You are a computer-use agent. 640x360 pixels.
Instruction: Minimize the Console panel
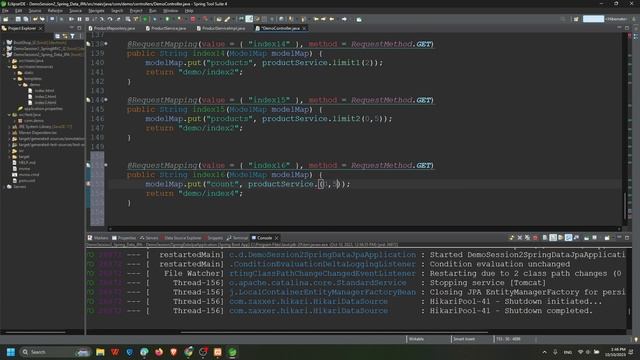tap(619, 238)
